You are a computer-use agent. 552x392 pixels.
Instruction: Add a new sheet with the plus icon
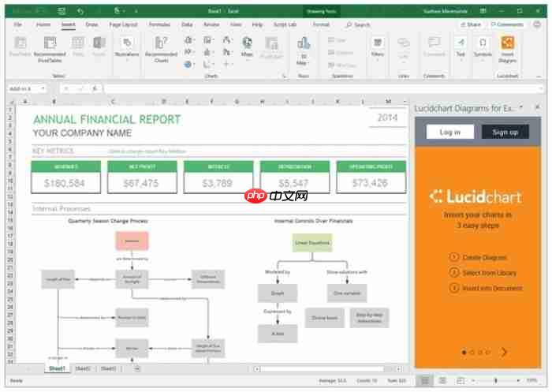pos(137,369)
